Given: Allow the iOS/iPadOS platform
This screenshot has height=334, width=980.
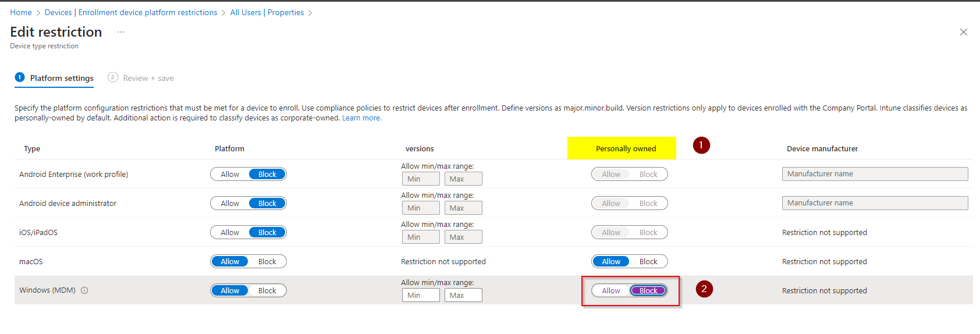Looking at the screenshot, I should click(230, 232).
